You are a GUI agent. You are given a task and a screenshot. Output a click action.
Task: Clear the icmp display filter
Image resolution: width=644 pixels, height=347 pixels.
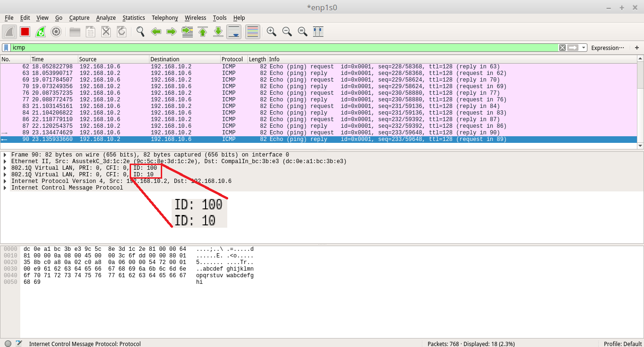pos(562,48)
